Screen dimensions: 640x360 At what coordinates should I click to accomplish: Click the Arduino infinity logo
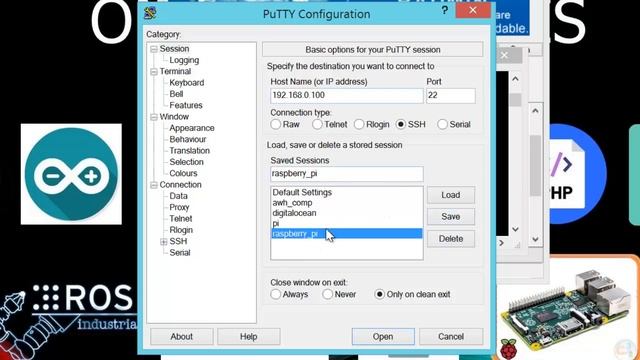71,174
